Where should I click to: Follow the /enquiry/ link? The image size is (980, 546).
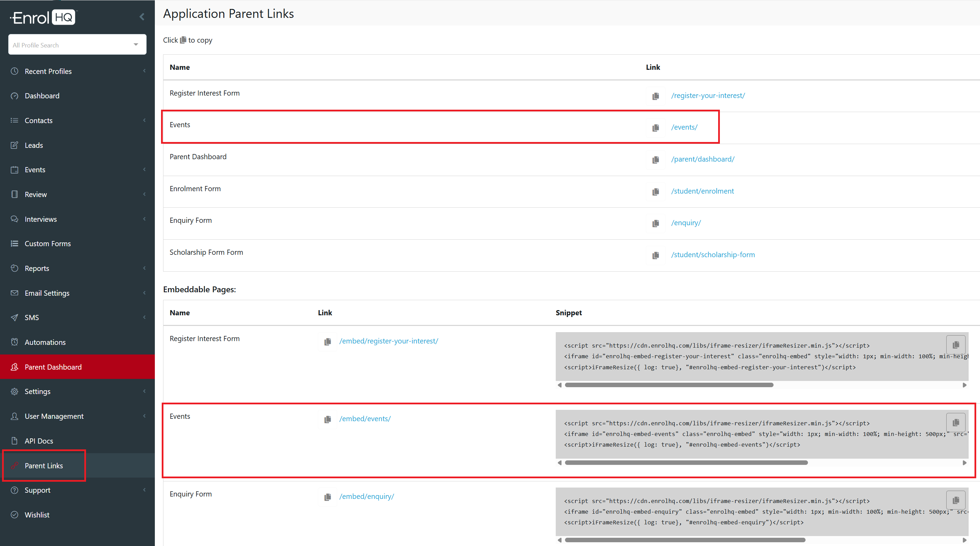coord(685,223)
